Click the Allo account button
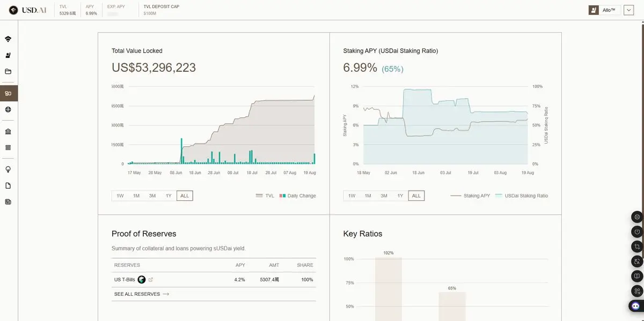This screenshot has height=321, width=644. pyautogui.click(x=605, y=10)
